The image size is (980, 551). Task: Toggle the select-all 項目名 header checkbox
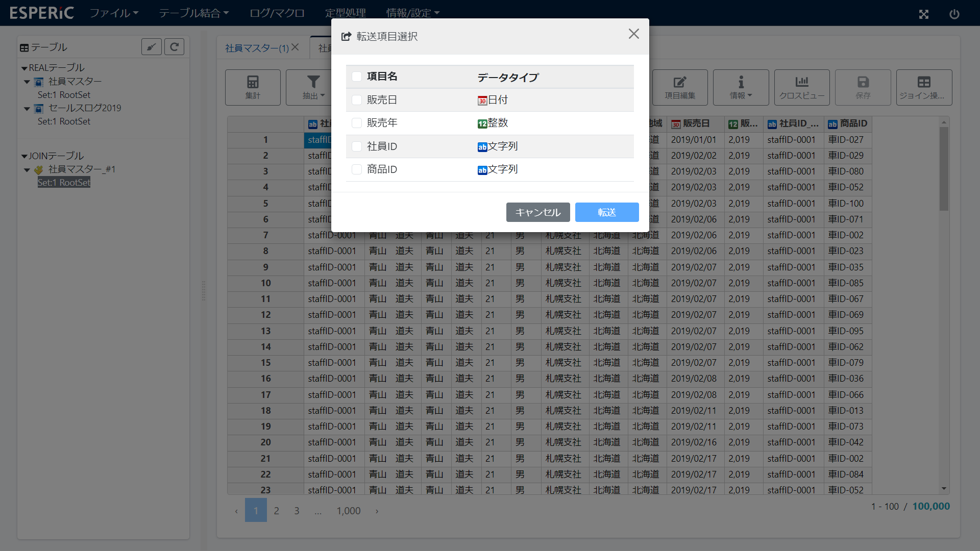click(357, 77)
